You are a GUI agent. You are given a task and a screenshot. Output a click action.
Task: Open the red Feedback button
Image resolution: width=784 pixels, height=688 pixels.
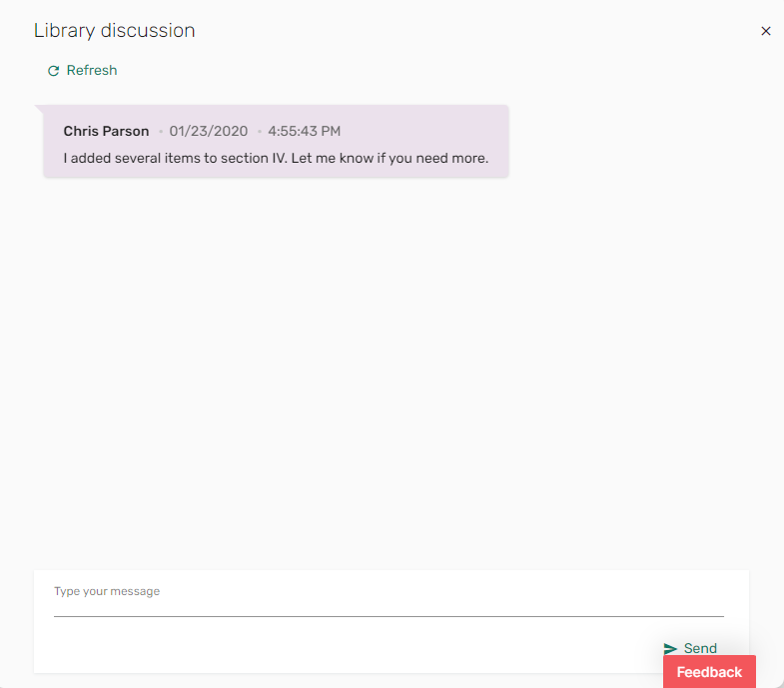click(x=709, y=671)
